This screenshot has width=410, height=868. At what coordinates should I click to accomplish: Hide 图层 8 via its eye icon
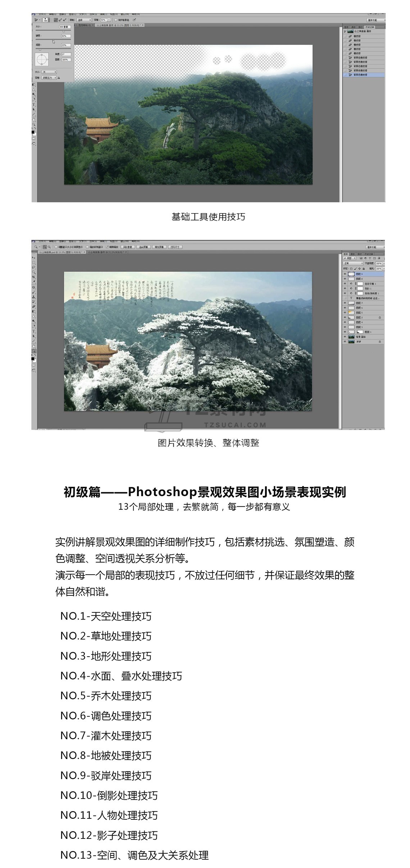tap(345, 279)
